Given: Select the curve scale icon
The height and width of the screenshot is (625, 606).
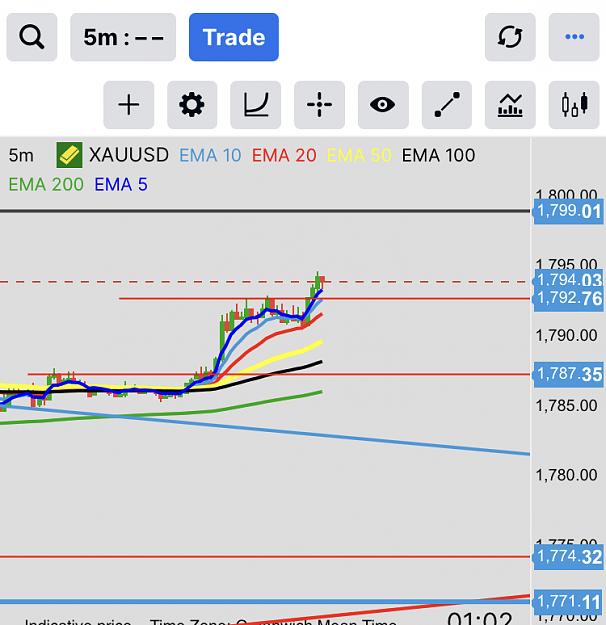Looking at the screenshot, I should (x=256, y=105).
